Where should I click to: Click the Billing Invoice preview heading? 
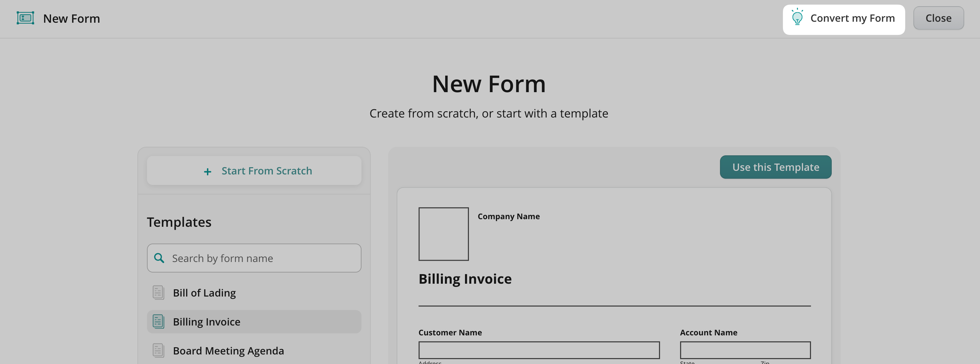(465, 279)
